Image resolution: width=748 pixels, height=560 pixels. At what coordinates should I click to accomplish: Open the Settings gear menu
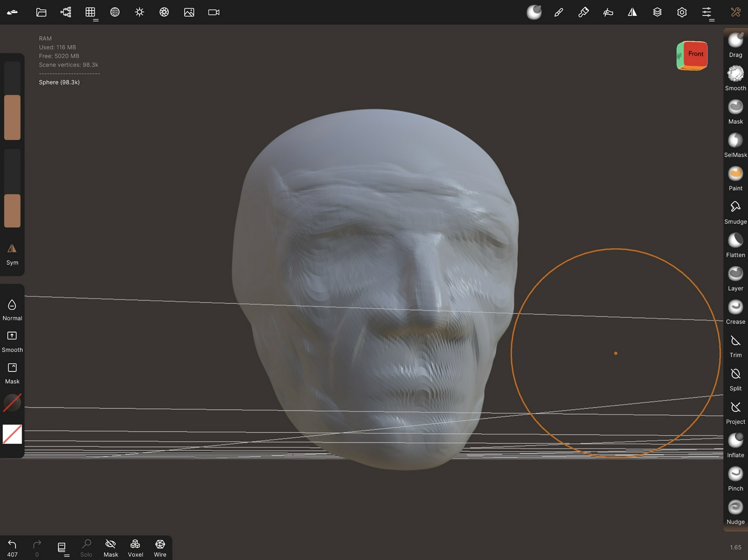[x=681, y=12]
